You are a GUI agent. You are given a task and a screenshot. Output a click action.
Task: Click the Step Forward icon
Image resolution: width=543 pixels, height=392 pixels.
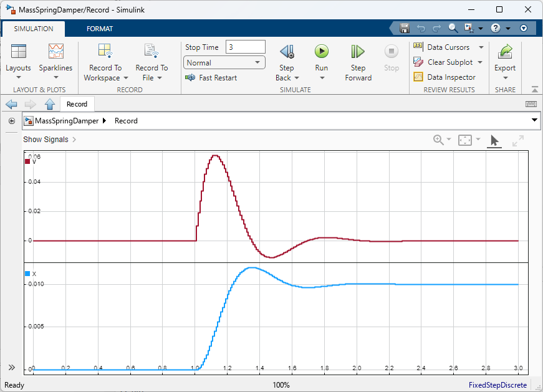tap(358, 52)
